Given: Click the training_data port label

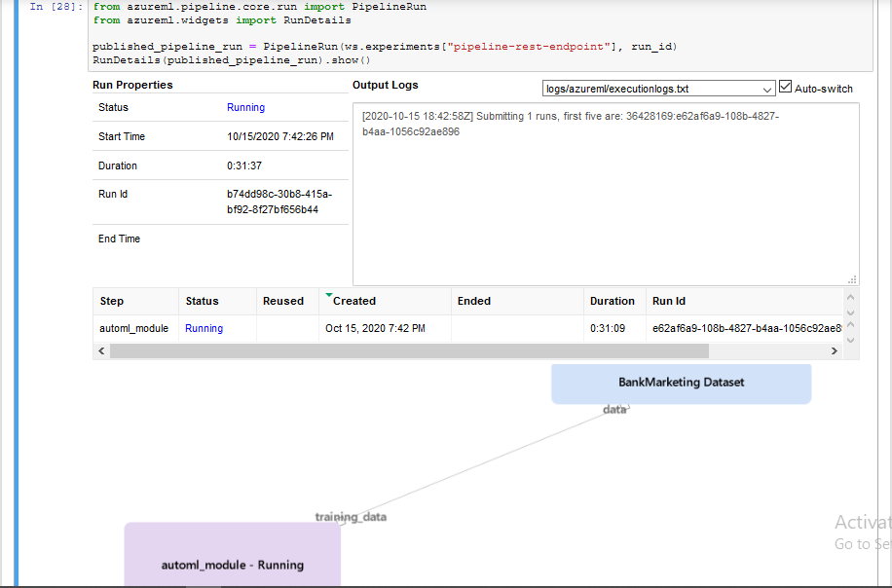Looking at the screenshot, I should tap(351, 517).
